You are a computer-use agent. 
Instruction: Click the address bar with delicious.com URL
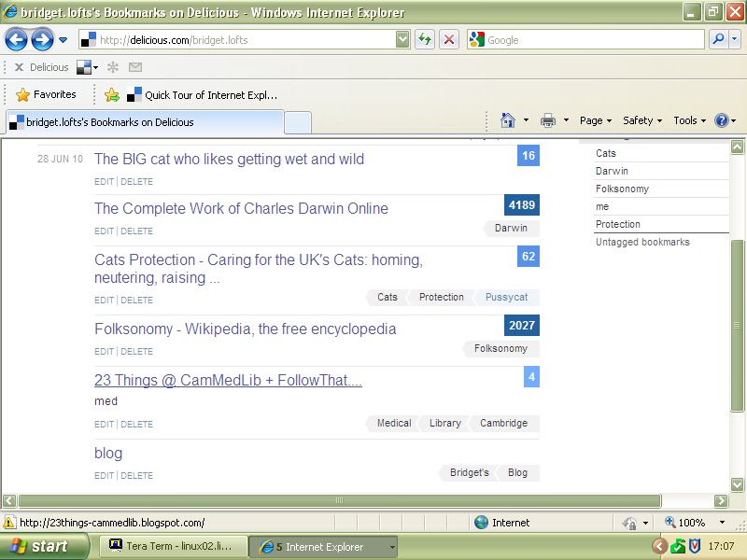[x=237, y=40]
